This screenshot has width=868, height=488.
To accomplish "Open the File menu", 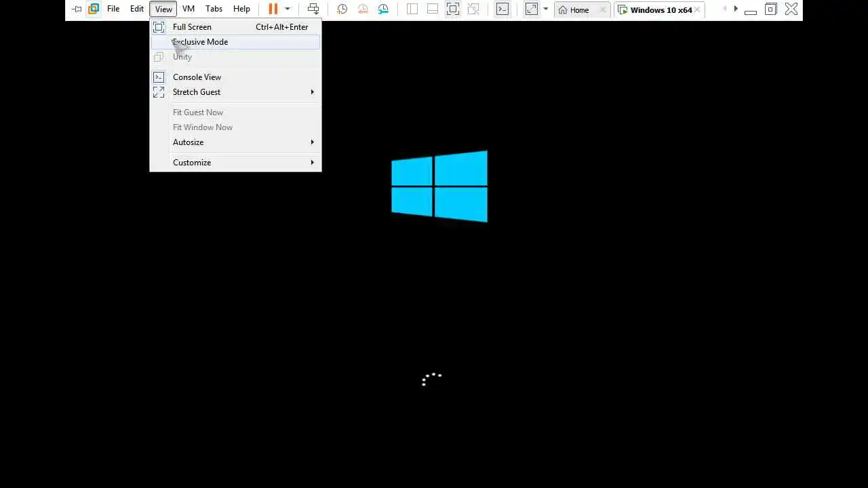I will [x=113, y=9].
